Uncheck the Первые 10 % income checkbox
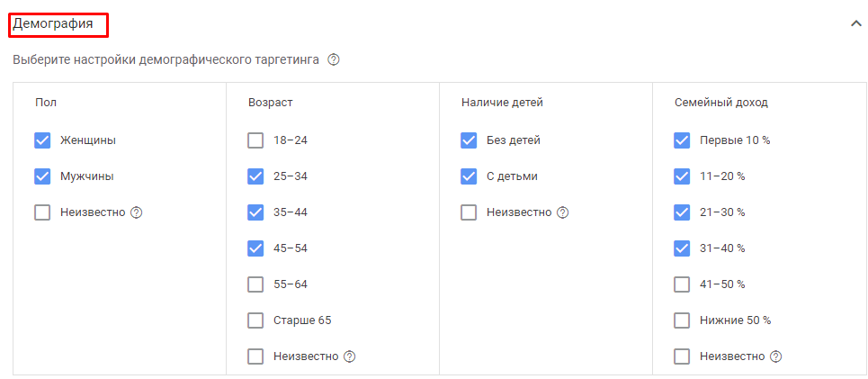The height and width of the screenshot is (379, 868). (x=682, y=140)
